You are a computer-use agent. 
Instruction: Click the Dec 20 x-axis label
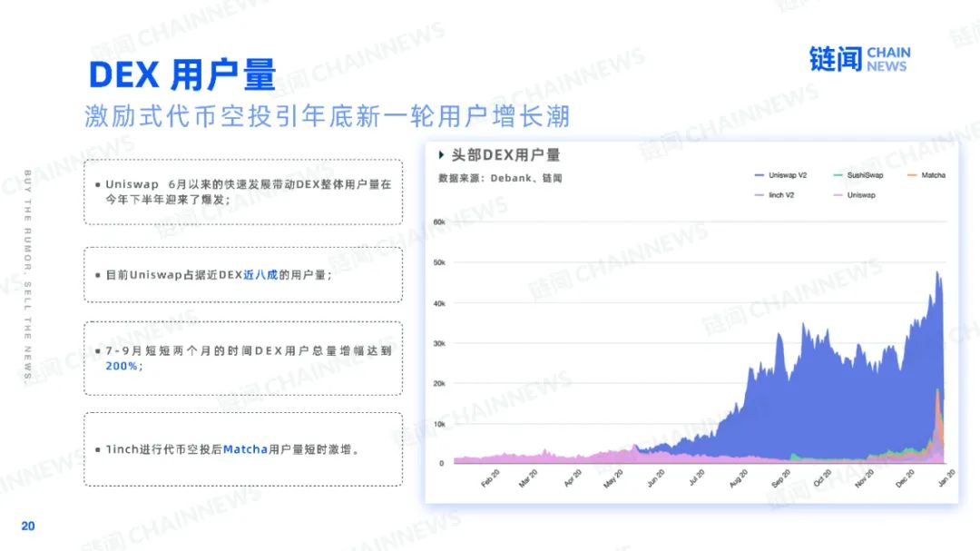point(905,477)
